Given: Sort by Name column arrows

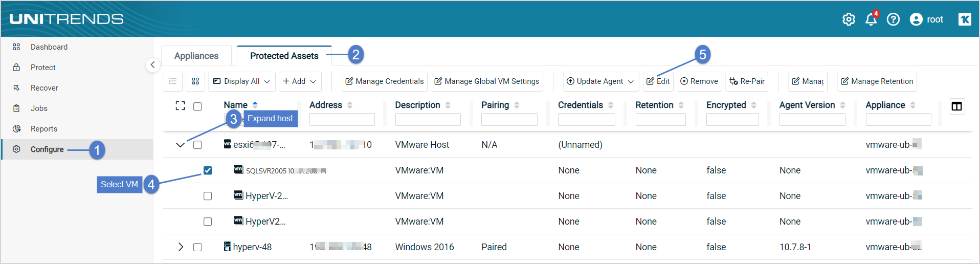Looking at the screenshot, I should 255,105.
